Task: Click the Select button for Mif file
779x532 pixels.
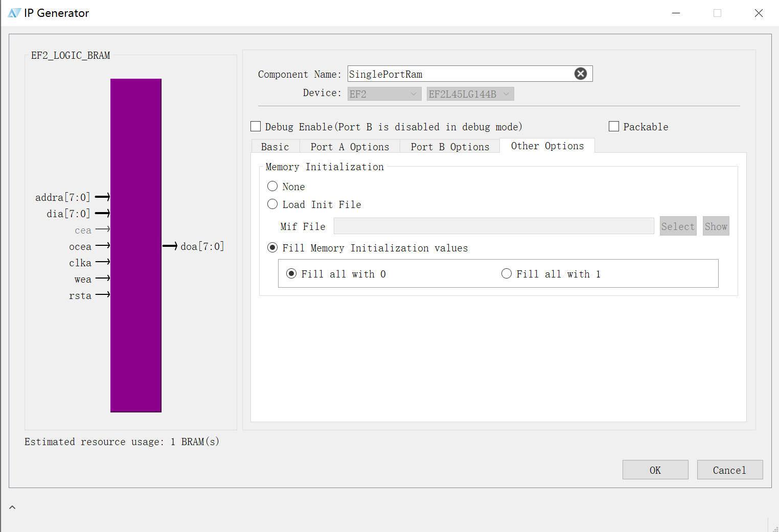Action: pyautogui.click(x=678, y=226)
